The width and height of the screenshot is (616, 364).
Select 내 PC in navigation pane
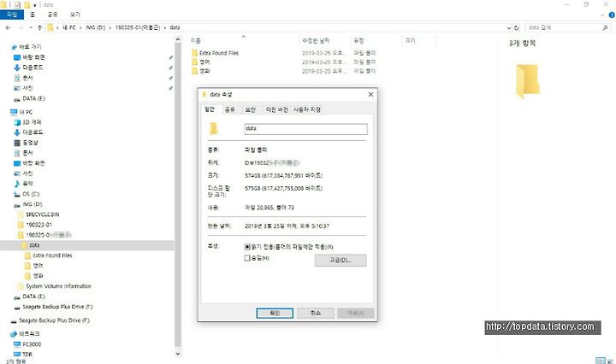pos(21,112)
